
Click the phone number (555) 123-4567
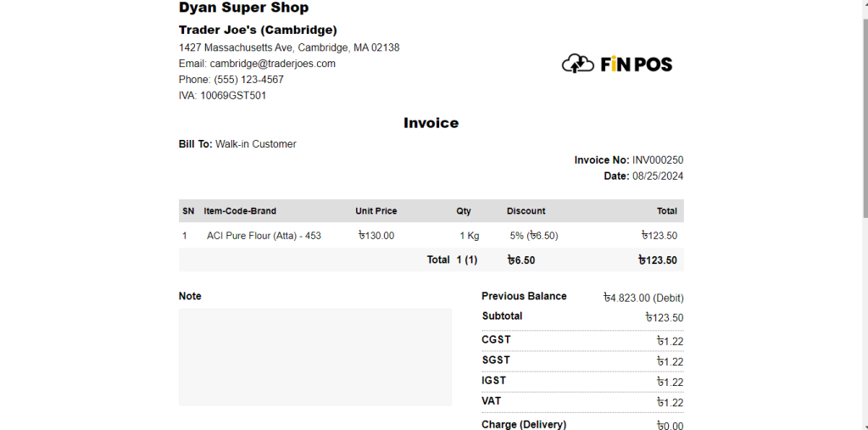click(248, 80)
